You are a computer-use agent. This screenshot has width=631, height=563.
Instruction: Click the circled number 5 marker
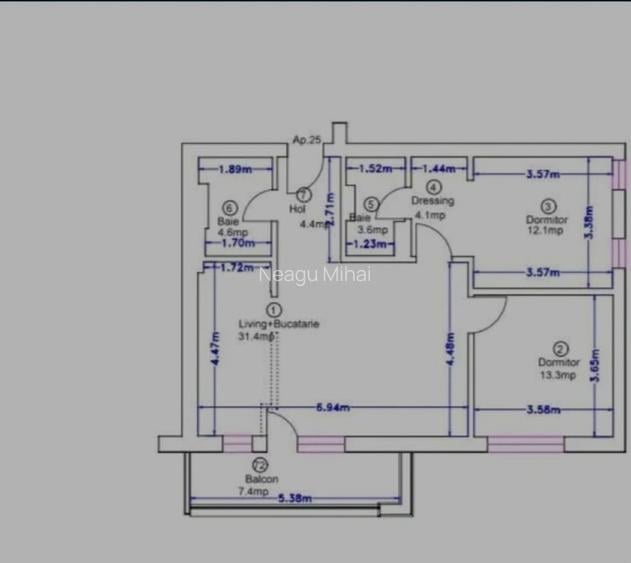[371, 204]
